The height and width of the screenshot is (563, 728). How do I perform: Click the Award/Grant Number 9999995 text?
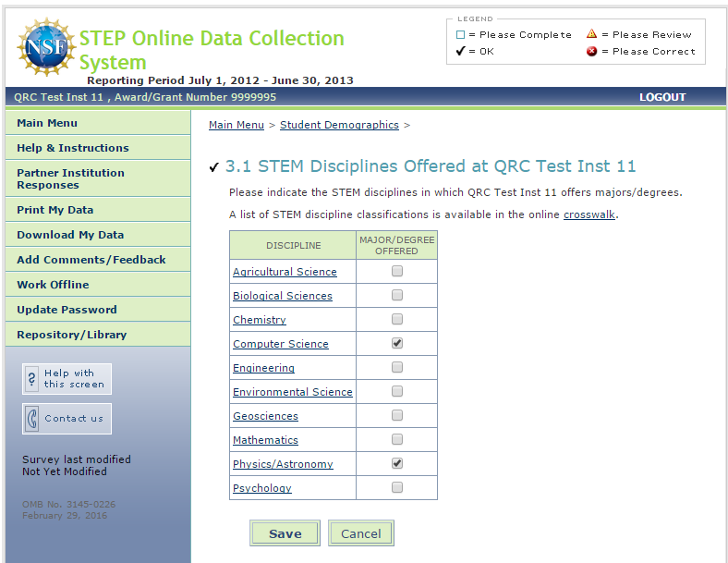point(195,98)
